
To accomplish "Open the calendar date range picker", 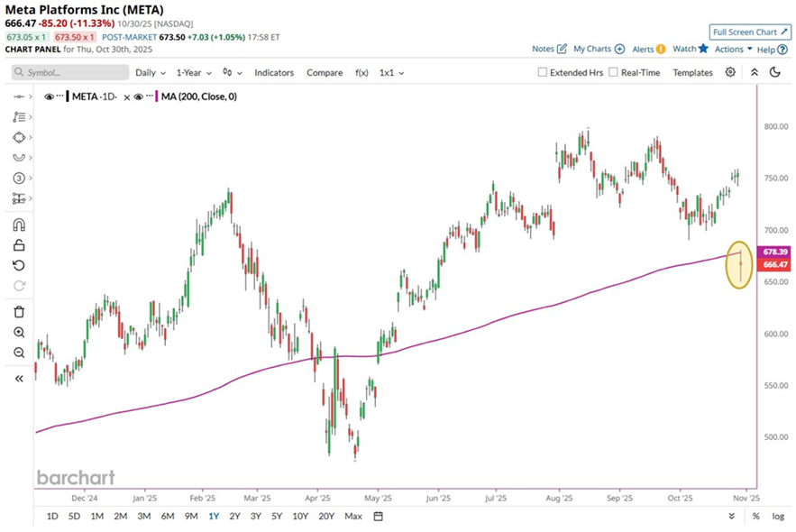I will (x=379, y=516).
